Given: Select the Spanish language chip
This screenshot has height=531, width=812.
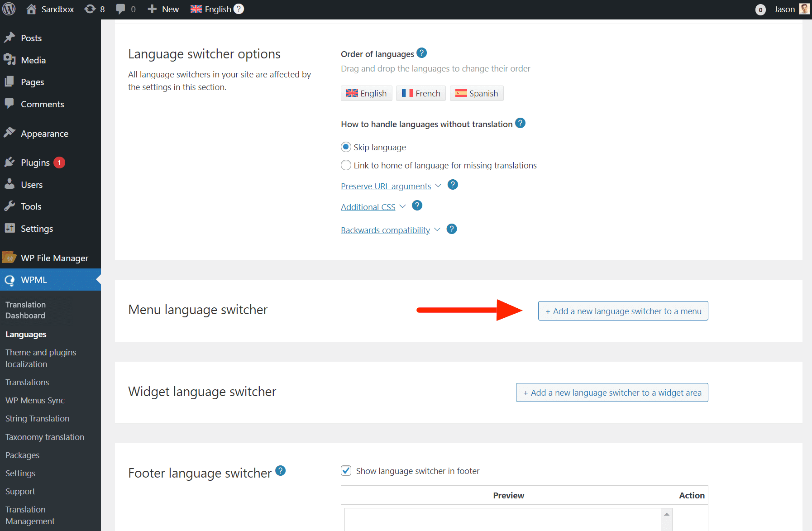Looking at the screenshot, I should click(477, 93).
